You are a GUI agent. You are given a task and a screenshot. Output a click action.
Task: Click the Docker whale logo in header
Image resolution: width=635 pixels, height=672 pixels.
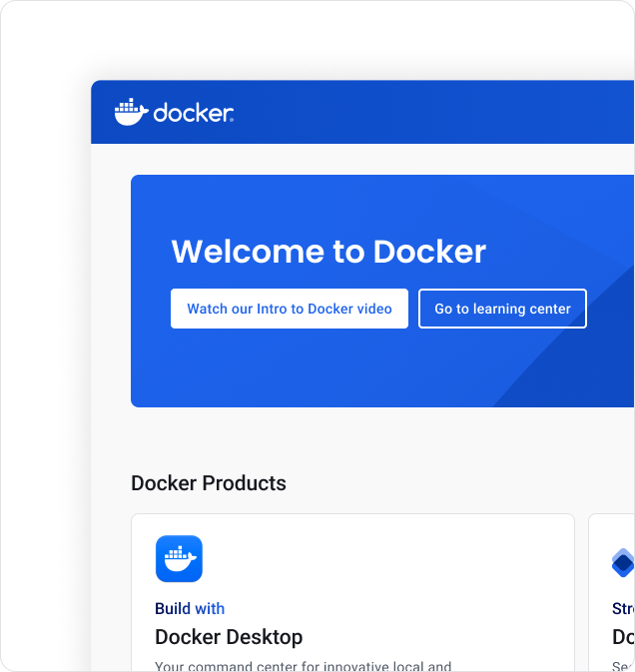(131, 113)
